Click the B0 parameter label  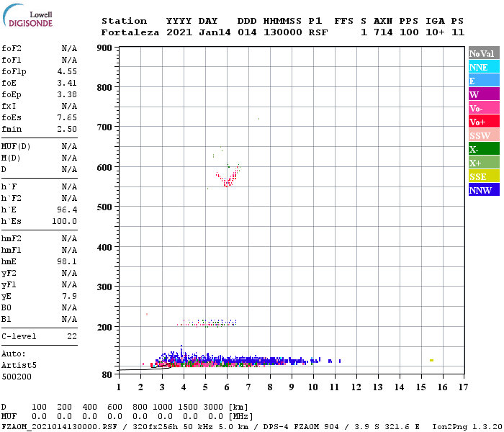coord(6,307)
